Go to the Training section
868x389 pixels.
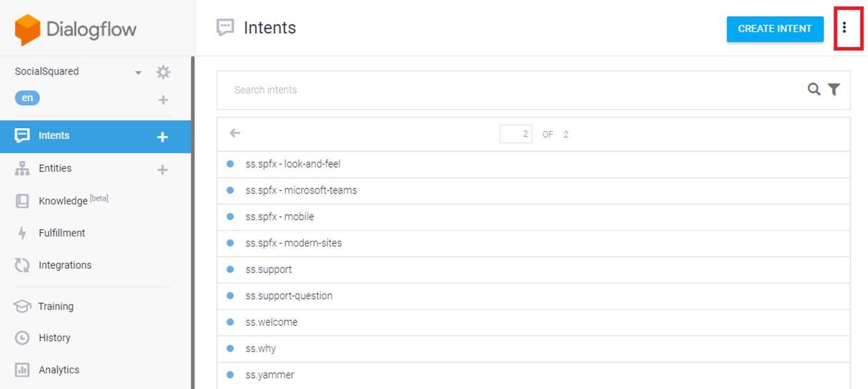pos(56,307)
